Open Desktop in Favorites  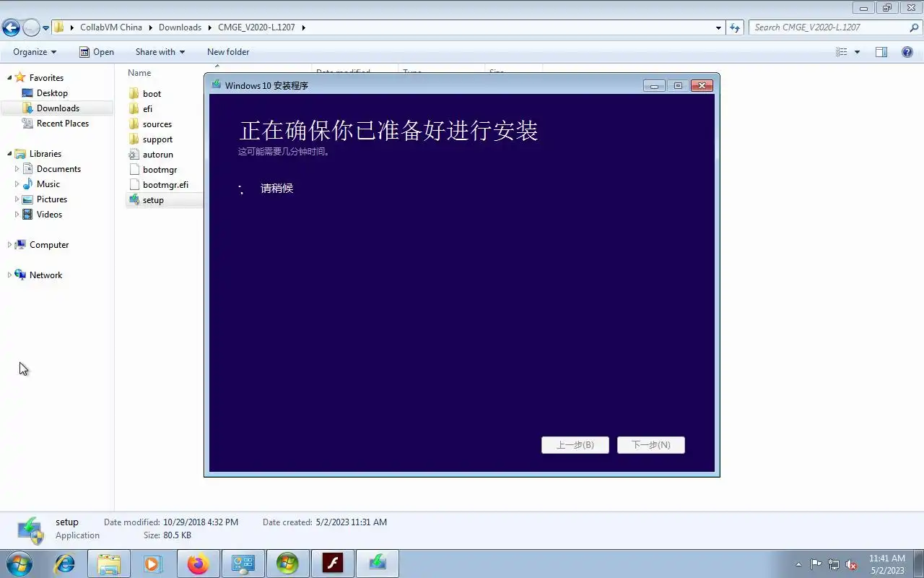click(x=52, y=93)
